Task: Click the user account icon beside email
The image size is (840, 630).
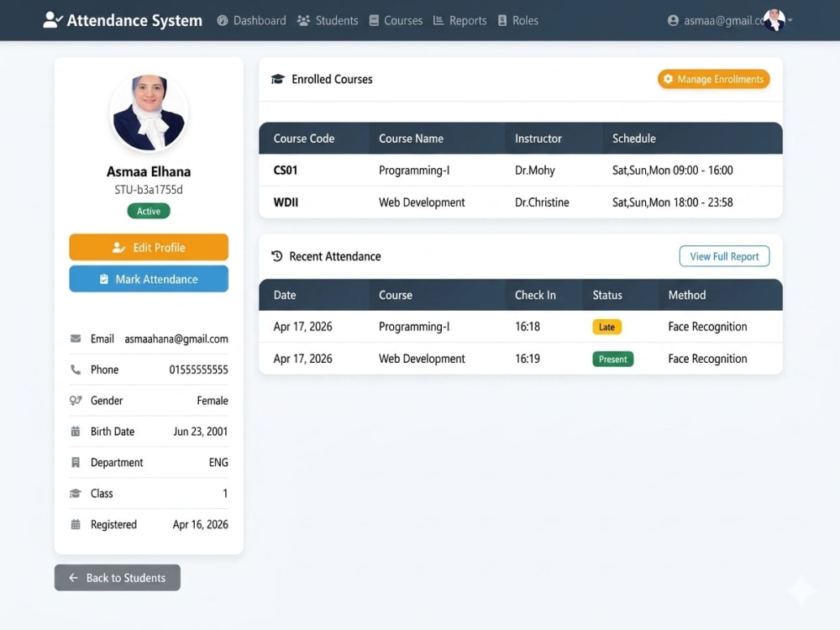Action: click(x=674, y=20)
